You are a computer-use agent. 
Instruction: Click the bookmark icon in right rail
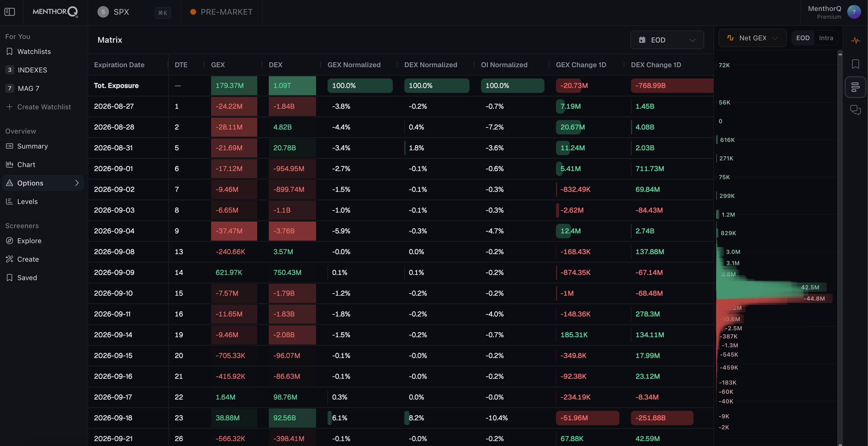click(856, 64)
